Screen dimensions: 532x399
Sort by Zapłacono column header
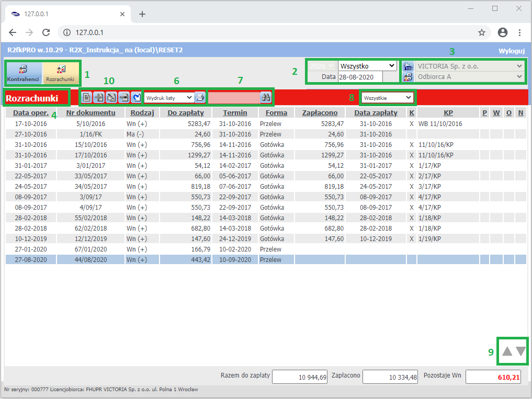[x=320, y=112]
